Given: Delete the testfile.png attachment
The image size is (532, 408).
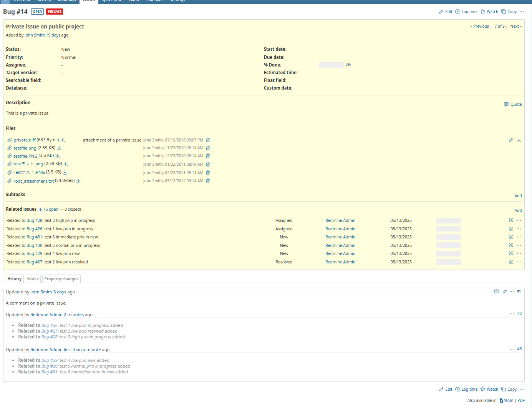Looking at the screenshot, I should point(208,148).
